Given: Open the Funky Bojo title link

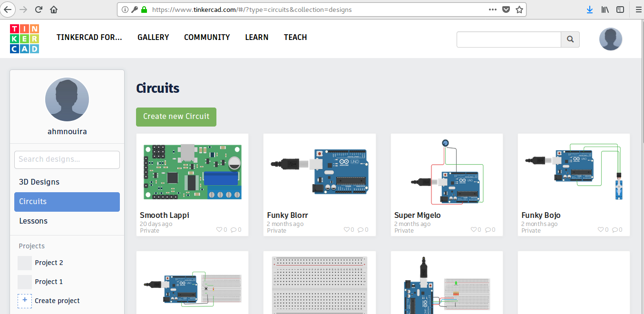Looking at the screenshot, I should pos(541,215).
